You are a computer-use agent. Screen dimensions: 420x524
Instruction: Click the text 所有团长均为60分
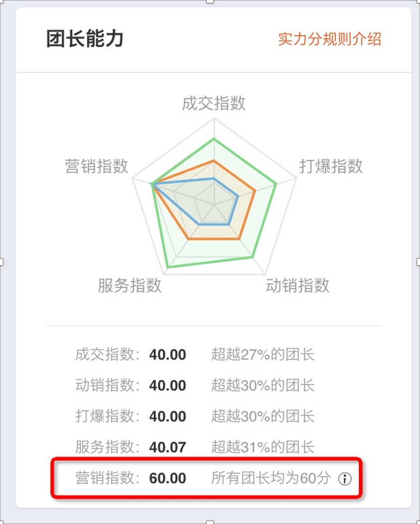pos(271,478)
